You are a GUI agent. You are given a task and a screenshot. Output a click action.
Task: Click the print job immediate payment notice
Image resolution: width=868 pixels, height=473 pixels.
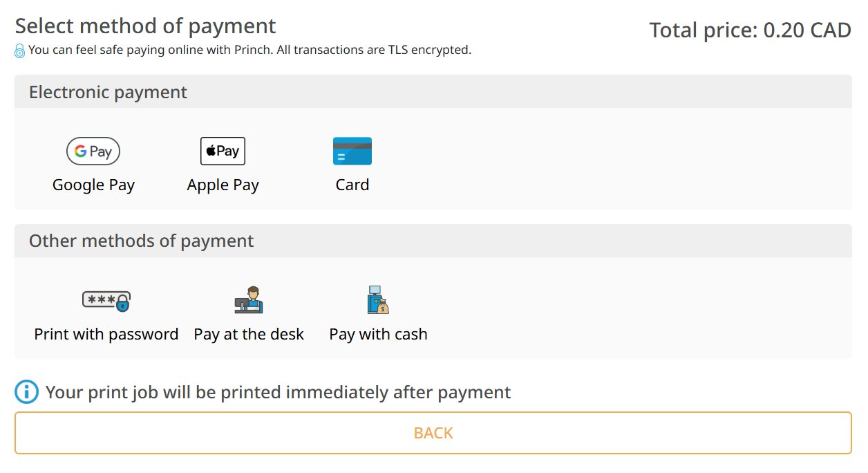278,392
